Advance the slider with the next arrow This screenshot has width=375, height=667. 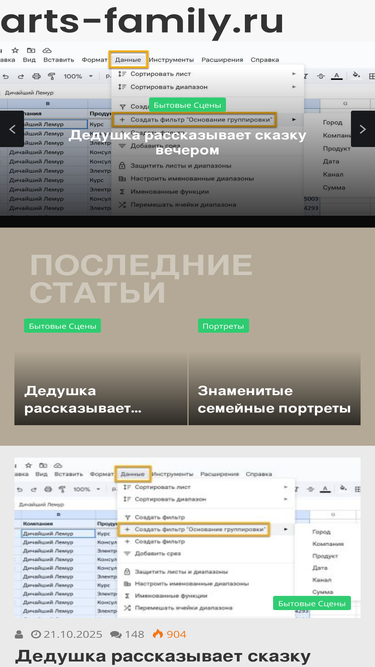click(x=363, y=129)
